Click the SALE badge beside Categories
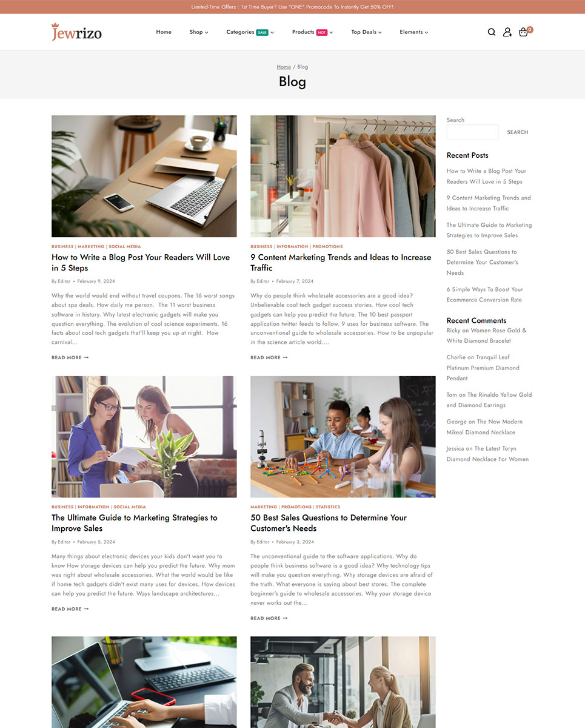The image size is (585, 728). tap(262, 32)
